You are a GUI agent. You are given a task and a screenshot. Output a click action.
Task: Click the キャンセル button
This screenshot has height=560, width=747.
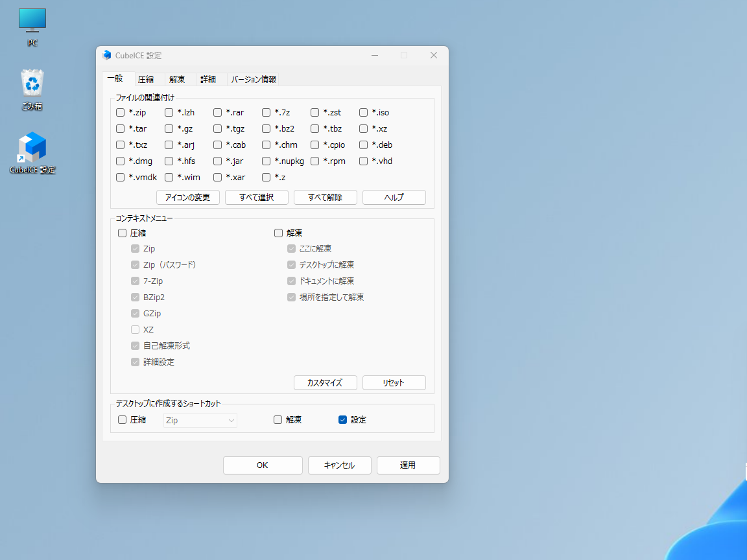coord(339,465)
